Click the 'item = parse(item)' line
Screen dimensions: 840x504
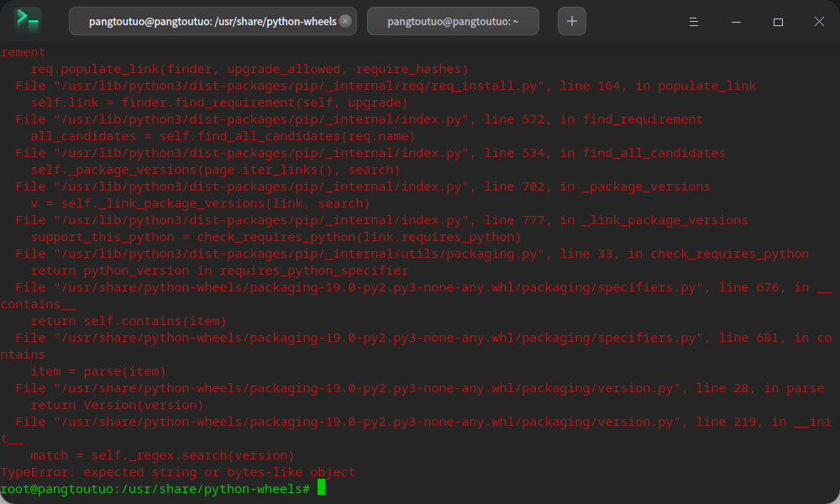98,371
